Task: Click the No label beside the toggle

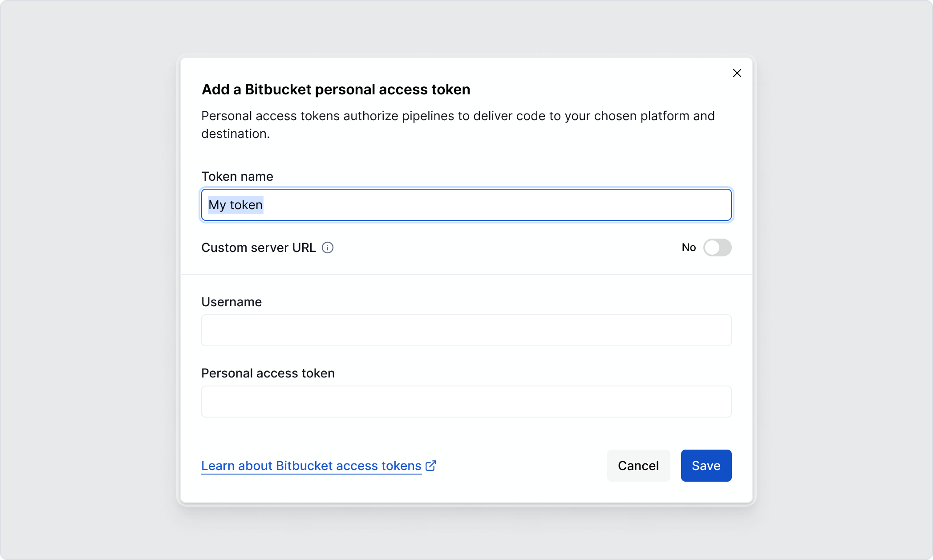Action: (x=689, y=248)
